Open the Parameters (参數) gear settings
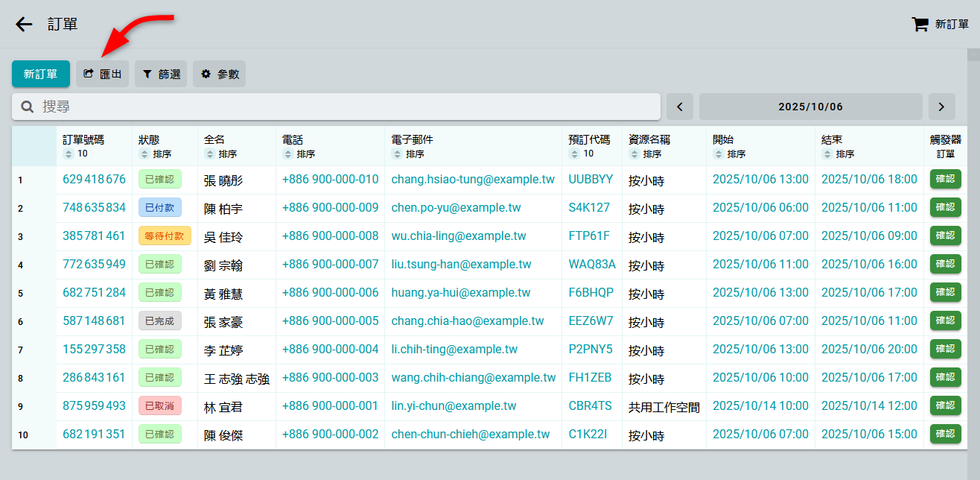Viewport: 980px width, 480px height. tap(219, 74)
